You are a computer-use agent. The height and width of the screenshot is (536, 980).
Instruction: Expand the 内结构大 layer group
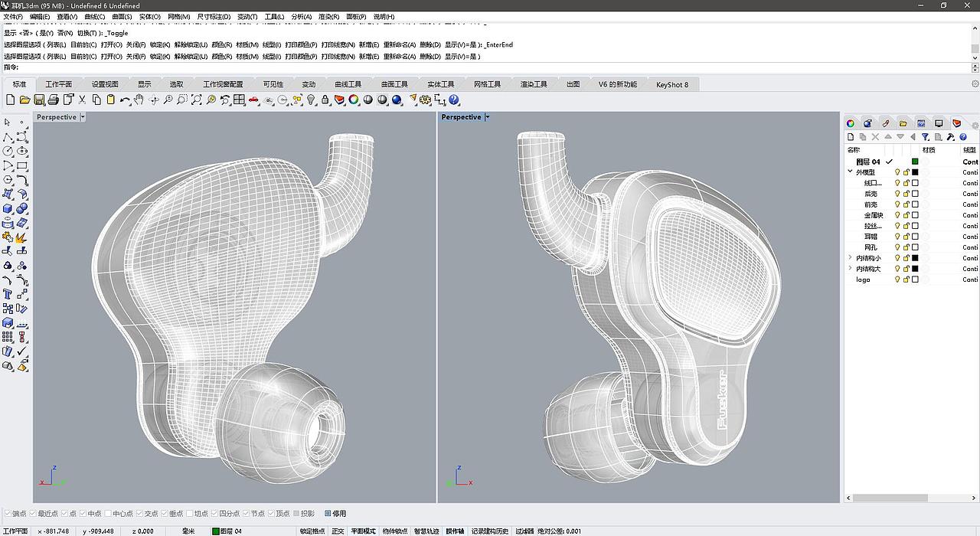point(850,269)
